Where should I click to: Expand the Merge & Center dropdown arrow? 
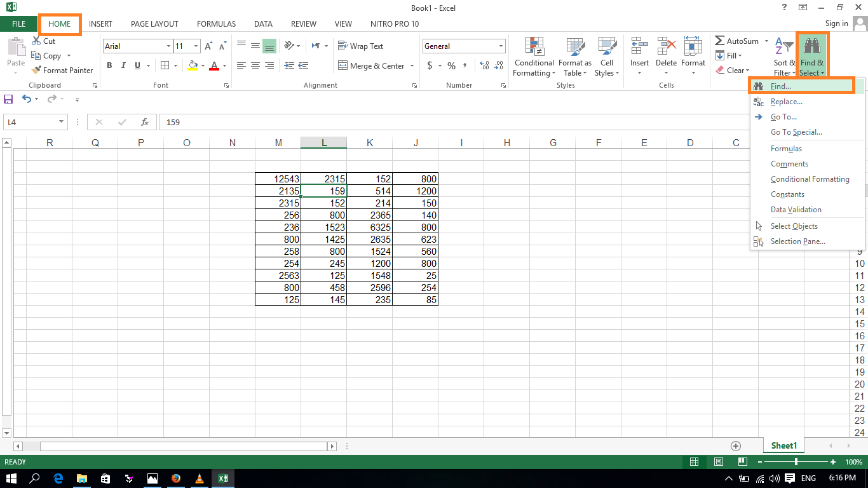click(x=412, y=66)
